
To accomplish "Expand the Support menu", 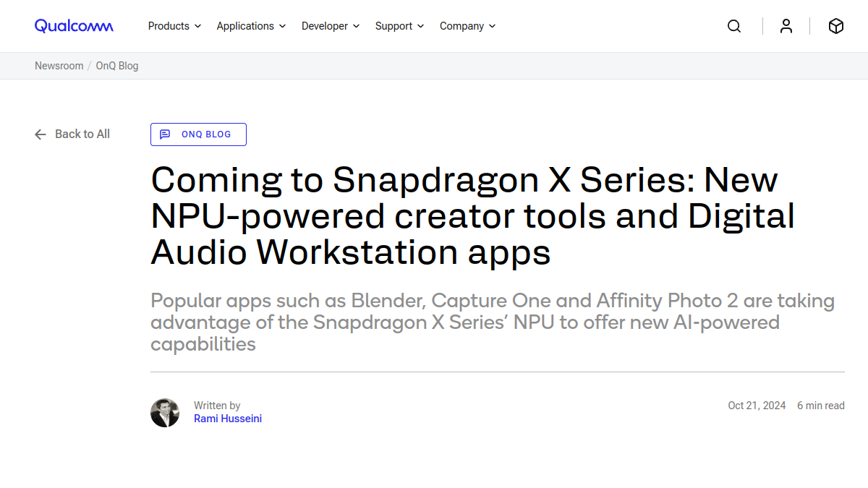I will click(x=400, y=26).
